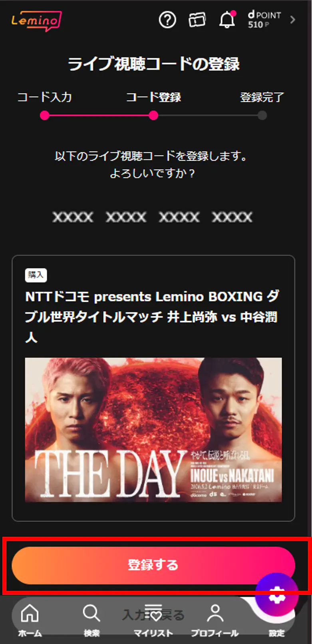Click the d POINT 510P balance
This screenshot has height=644, width=312.
tap(264, 20)
